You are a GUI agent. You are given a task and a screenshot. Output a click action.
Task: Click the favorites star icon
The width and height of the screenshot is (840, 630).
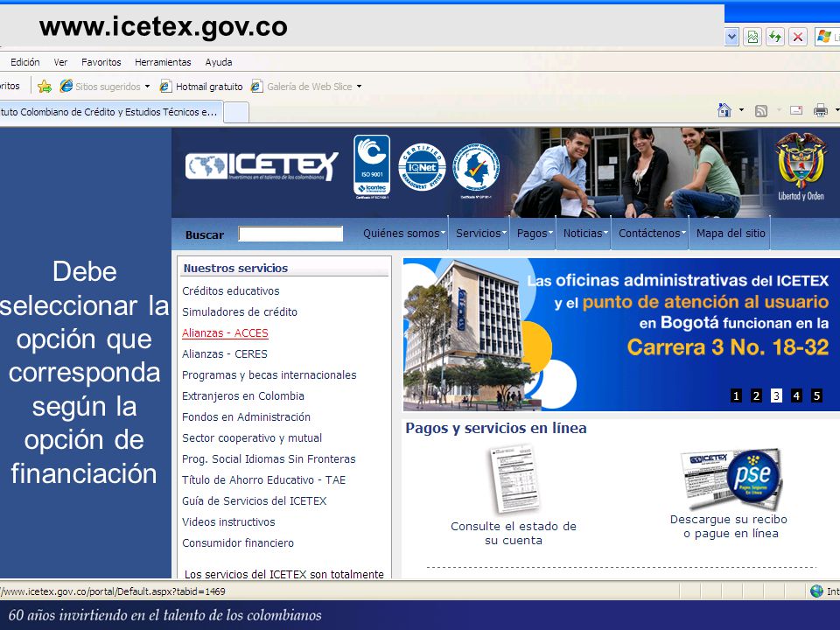click(45, 87)
